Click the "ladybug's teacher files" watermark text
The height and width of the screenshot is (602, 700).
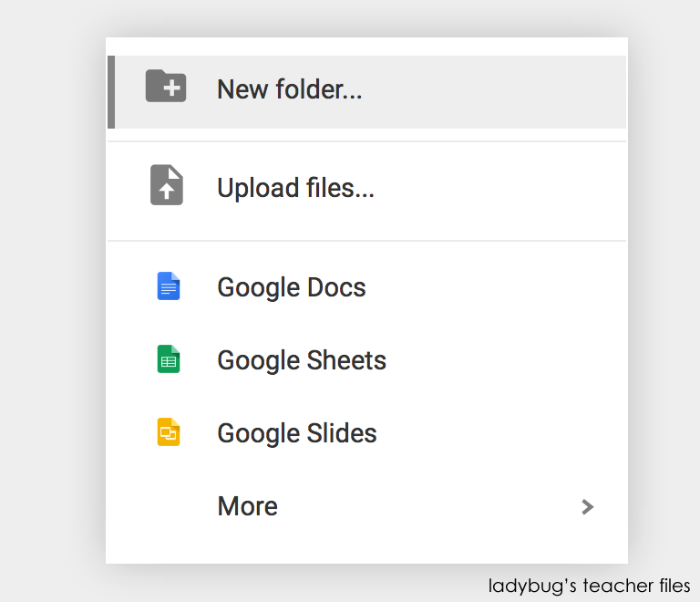589,586
